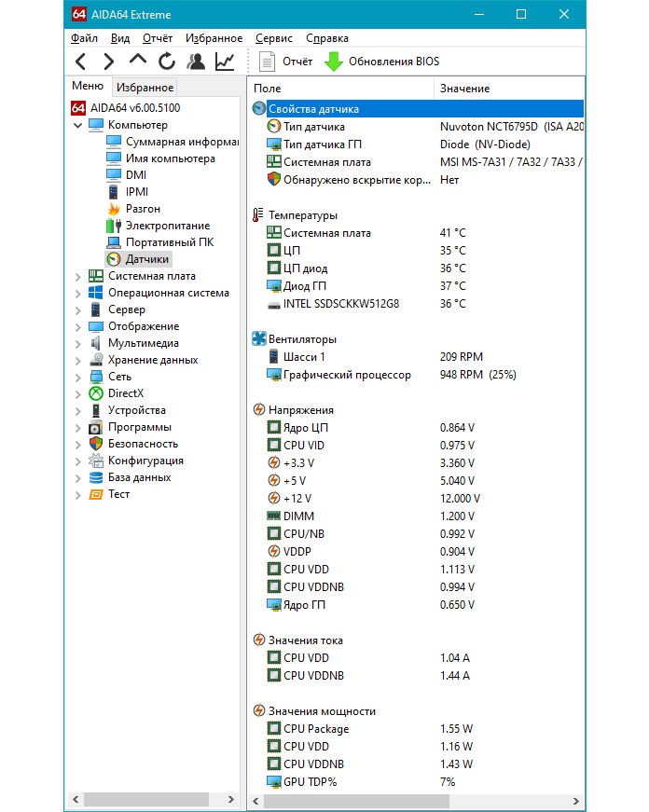
Task: Click the Устройства tree icon
Action: coord(96,410)
